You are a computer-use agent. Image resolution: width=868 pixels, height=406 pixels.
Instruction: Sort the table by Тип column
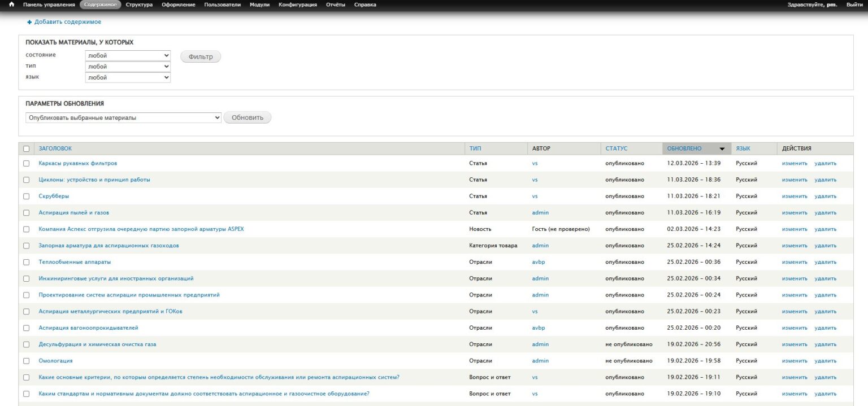[x=475, y=149]
